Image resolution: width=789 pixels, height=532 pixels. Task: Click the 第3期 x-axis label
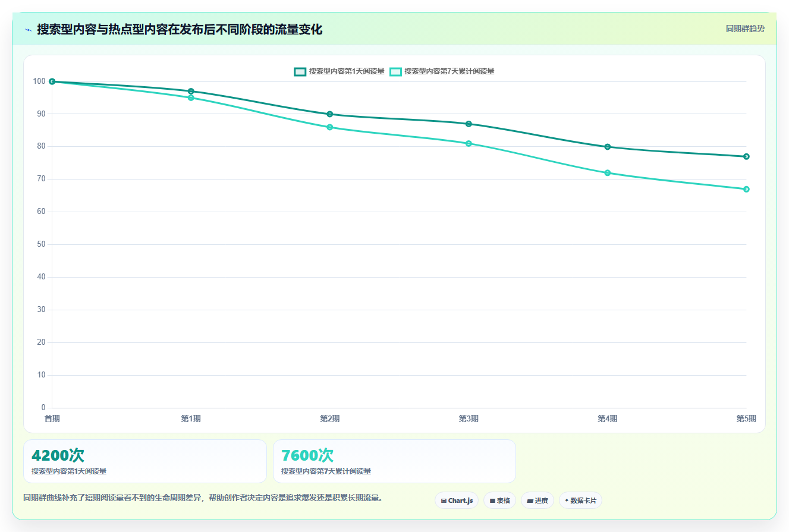pyautogui.click(x=469, y=418)
